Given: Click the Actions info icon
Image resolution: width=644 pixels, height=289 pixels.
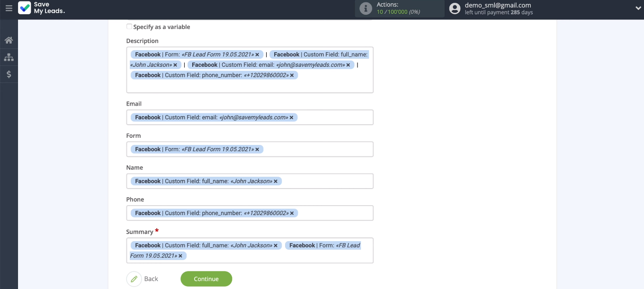Looking at the screenshot, I should pyautogui.click(x=366, y=9).
